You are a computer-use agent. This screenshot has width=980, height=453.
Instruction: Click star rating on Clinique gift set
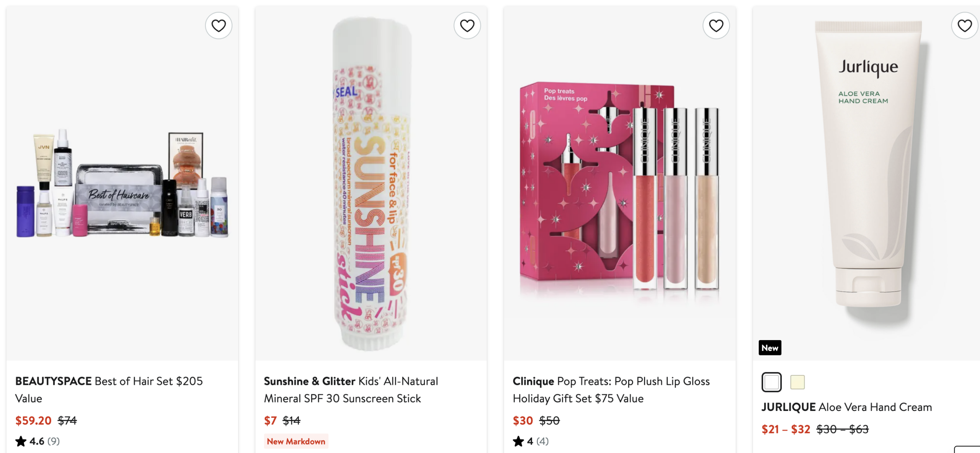tap(519, 441)
